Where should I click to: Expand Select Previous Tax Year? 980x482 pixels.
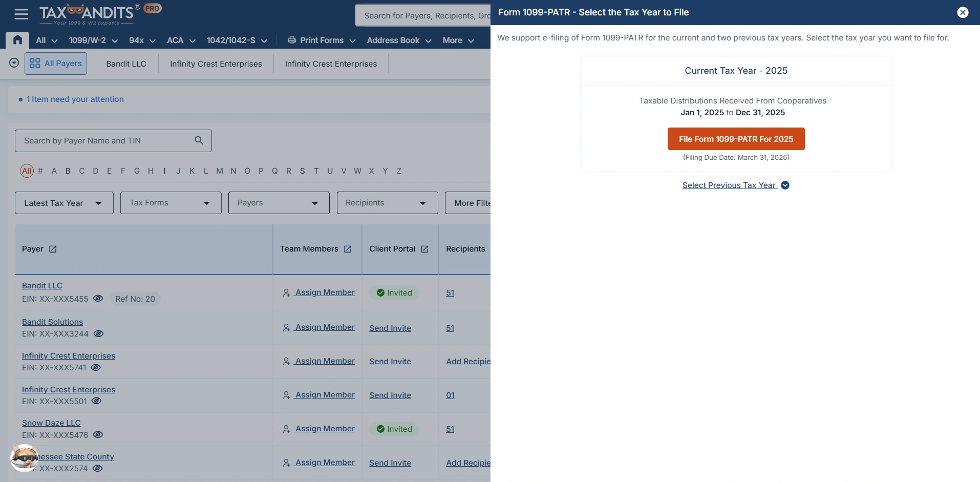click(x=735, y=185)
